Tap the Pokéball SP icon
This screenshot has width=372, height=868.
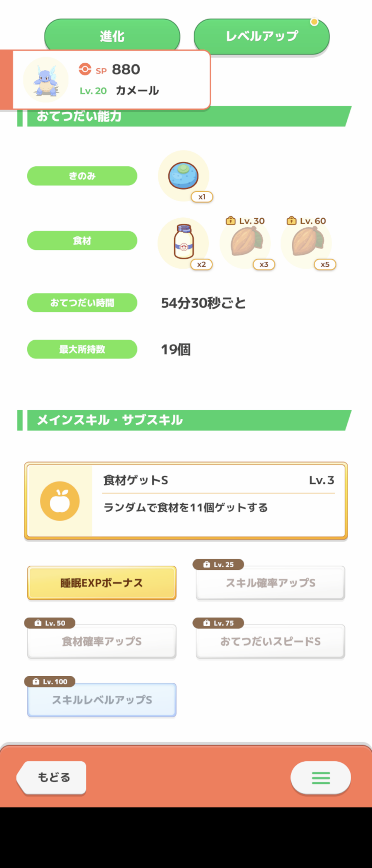(x=85, y=69)
